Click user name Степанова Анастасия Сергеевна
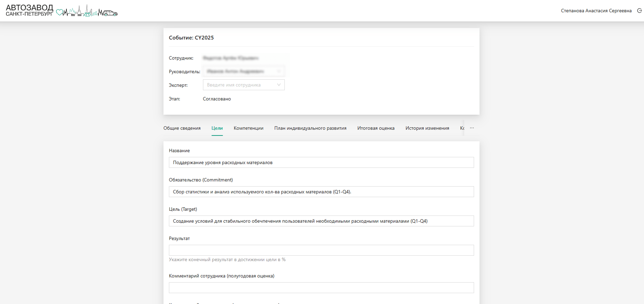This screenshot has height=304, width=644. coord(596,11)
